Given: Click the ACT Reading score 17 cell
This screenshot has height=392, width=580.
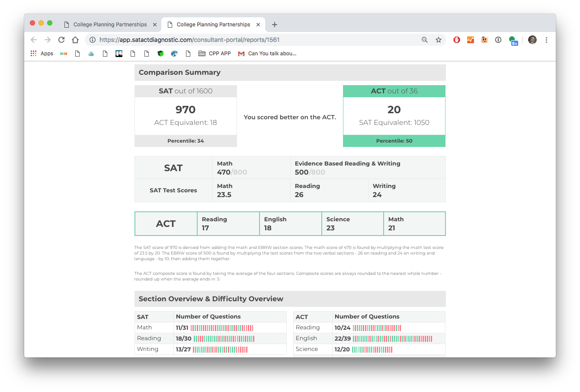Looking at the screenshot, I should [x=228, y=223].
